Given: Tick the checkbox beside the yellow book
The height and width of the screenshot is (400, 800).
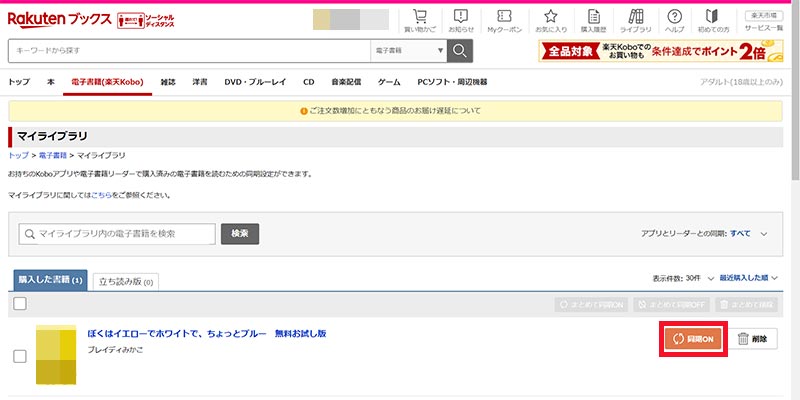Looking at the screenshot, I should 19,356.
